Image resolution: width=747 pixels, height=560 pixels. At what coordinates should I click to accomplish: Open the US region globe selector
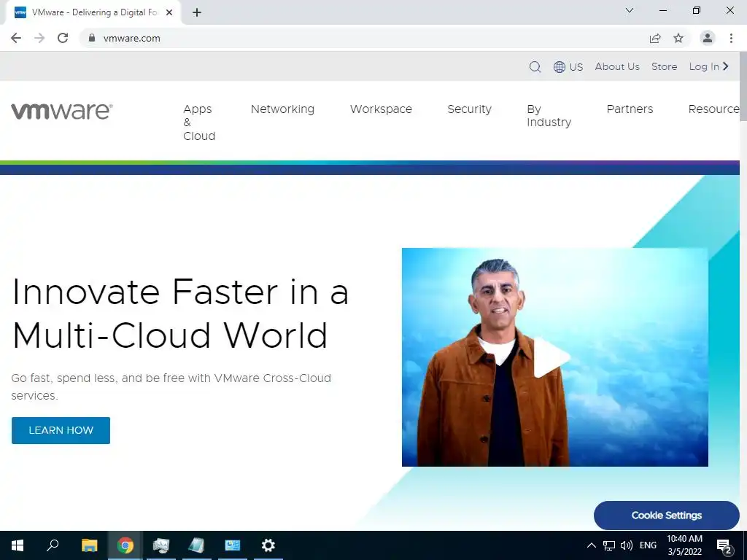(568, 66)
